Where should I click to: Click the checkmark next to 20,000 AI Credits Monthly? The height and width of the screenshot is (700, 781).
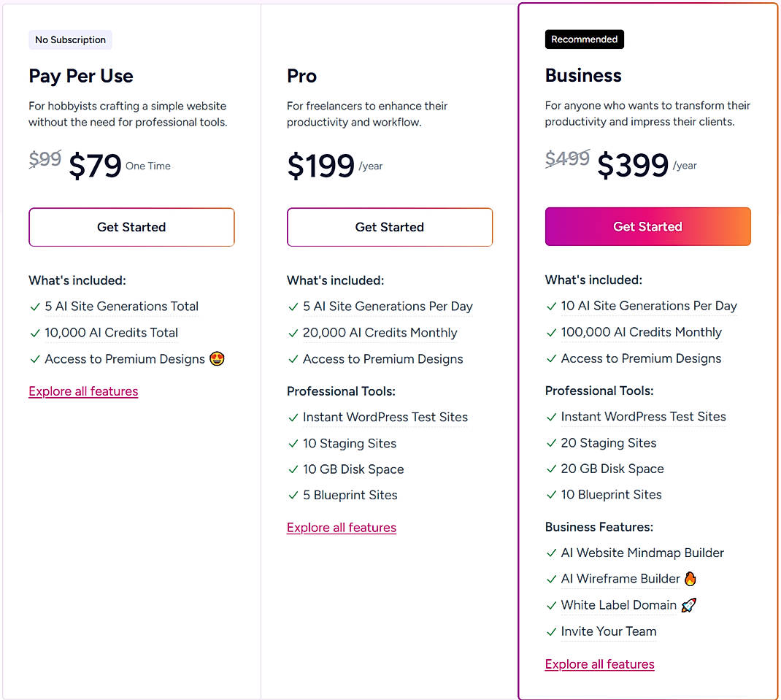tap(293, 333)
